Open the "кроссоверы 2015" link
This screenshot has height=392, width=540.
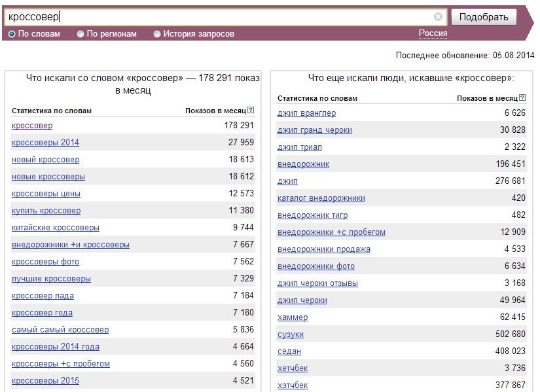[45, 381]
